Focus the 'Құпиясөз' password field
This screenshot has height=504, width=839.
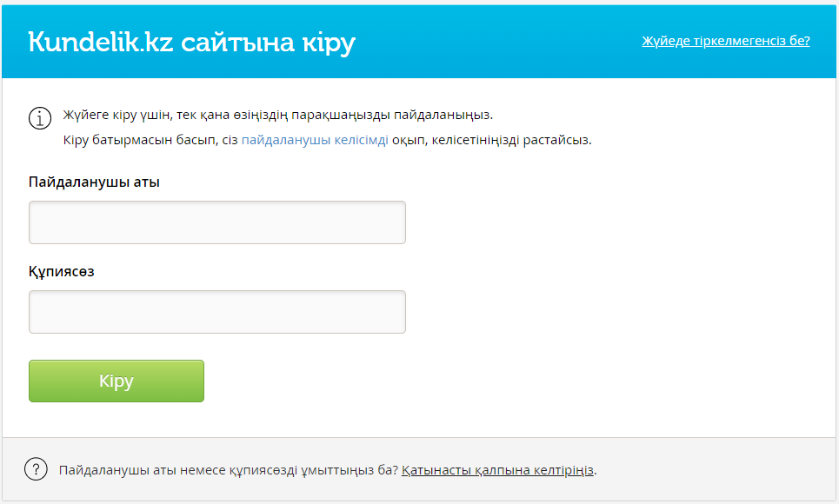[x=217, y=312]
